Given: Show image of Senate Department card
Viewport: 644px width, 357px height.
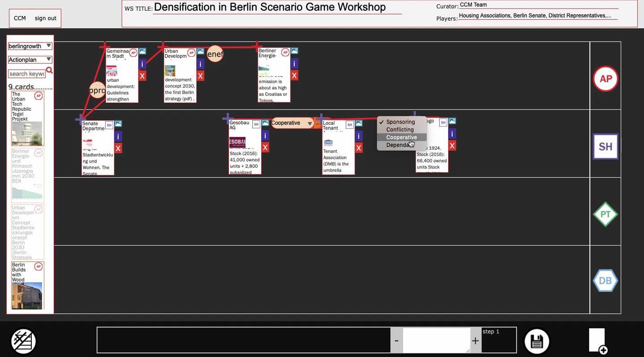Looking at the screenshot, I should [x=118, y=124].
